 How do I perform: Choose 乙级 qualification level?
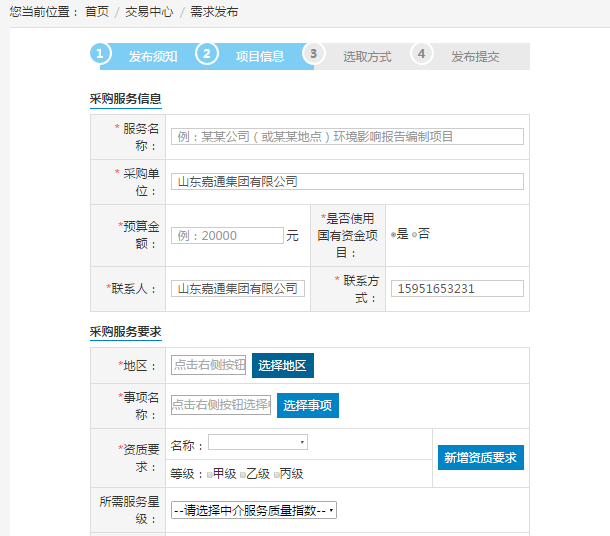point(242,474)
